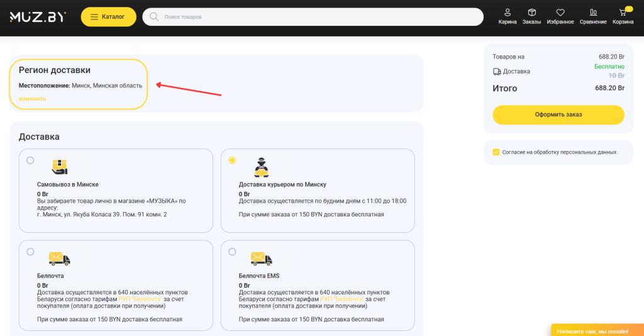Click the Самовывоз в Минске title
The width and height of the screenshot is (644, 336).
point(68,184)
